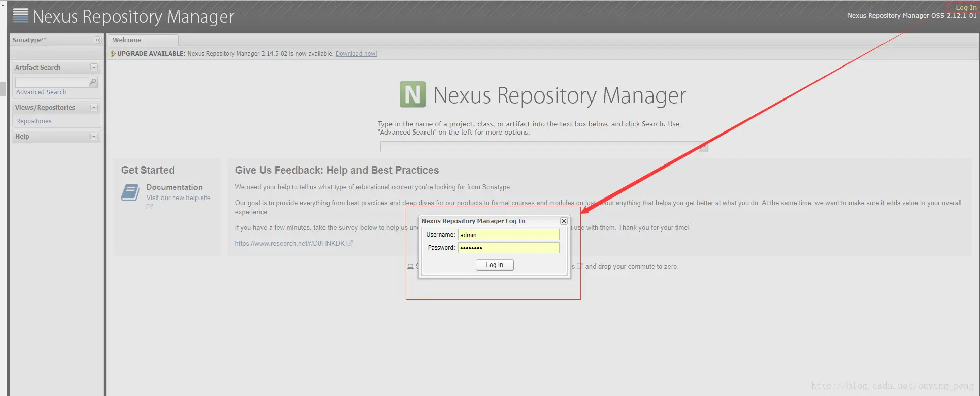Click the Nexus Repository Manager OSS version text
Image resolution: width=980 pixels, height=396 pixels.
point(911,16)
